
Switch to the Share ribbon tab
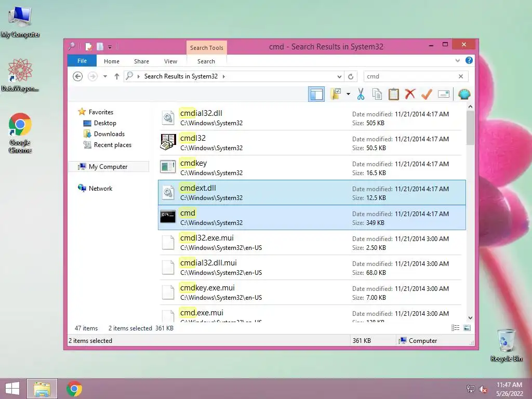(141, 61)
